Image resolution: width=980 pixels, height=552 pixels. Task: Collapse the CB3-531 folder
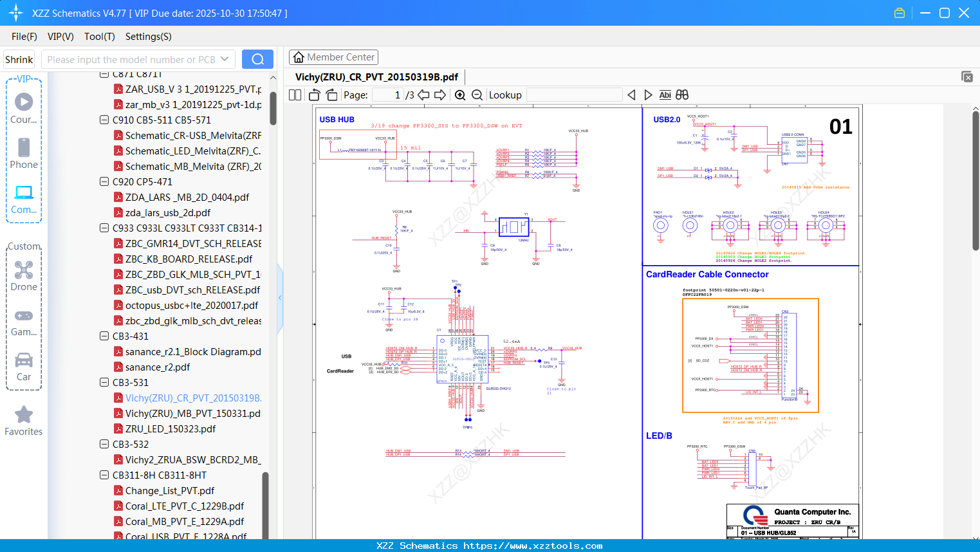click(104, 382)
